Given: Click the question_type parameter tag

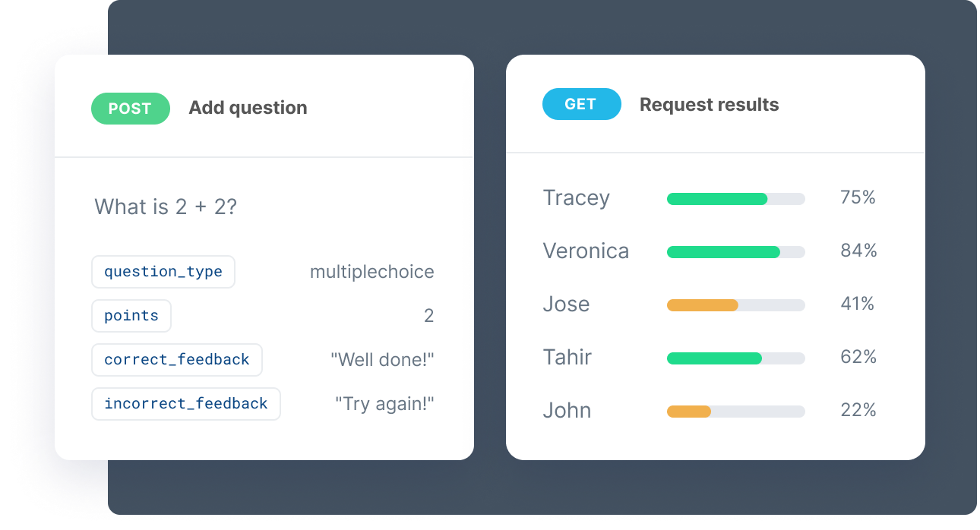Looking at the screenshot, I should 163,272.
